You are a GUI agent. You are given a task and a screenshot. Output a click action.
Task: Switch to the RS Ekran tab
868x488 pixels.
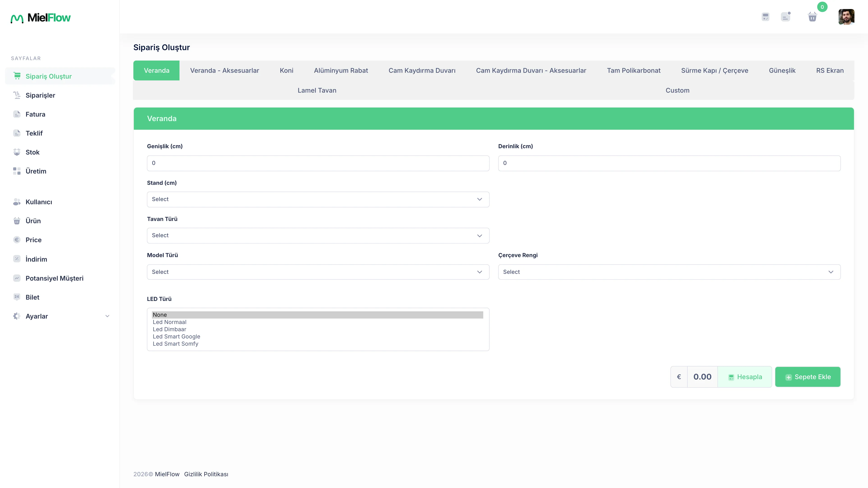coord(830,70)
